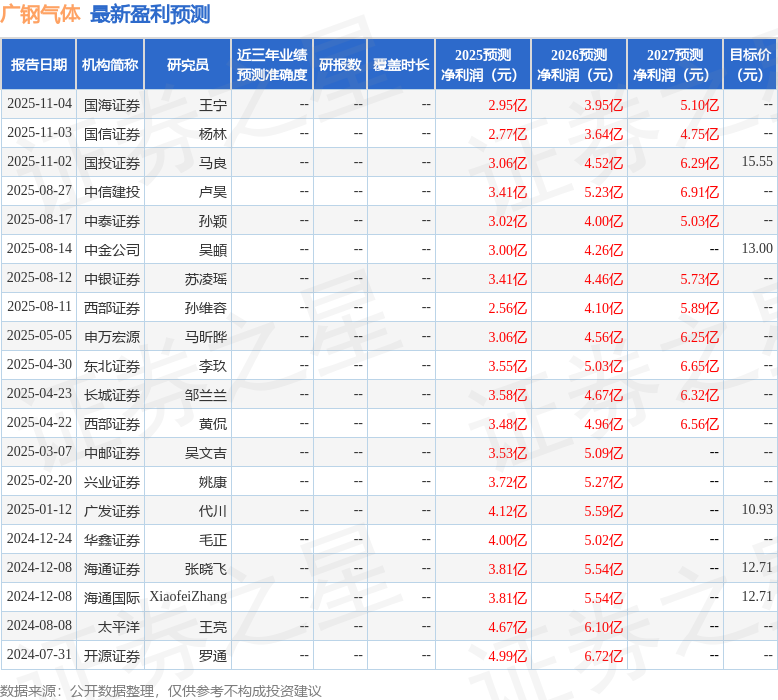Click the 长城证券 institution cell
The width and height of the screenshot is (778, 700).
coord(112,395)
